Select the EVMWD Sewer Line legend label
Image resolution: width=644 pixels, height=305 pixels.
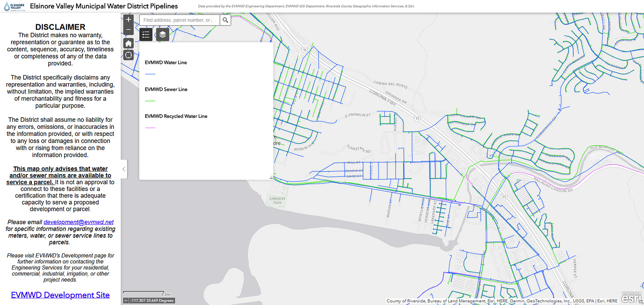pos(166,89)
